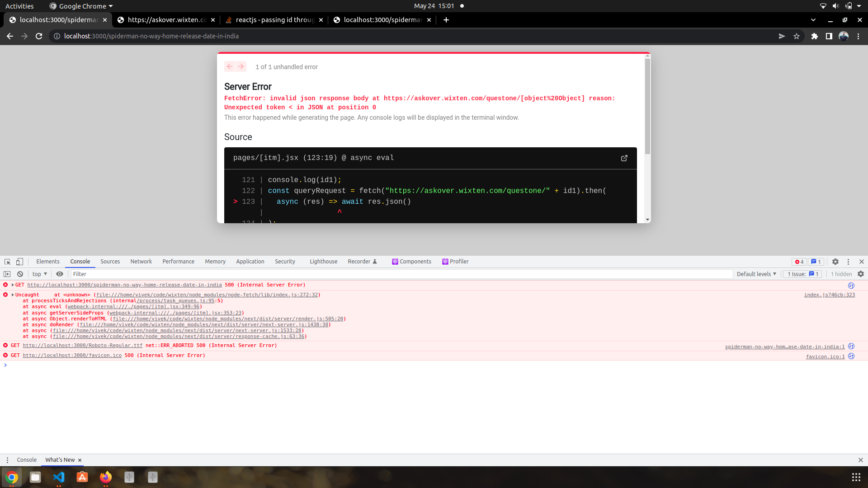Open the Recorder tab
This screenshot has width=868, height=488.
[x=362, y=262]
